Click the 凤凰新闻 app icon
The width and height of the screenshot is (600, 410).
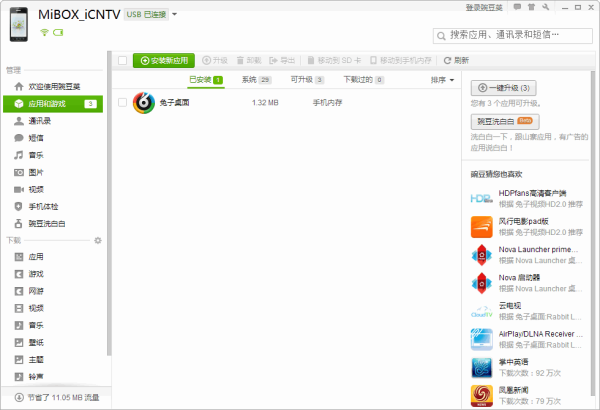[482, 396]
